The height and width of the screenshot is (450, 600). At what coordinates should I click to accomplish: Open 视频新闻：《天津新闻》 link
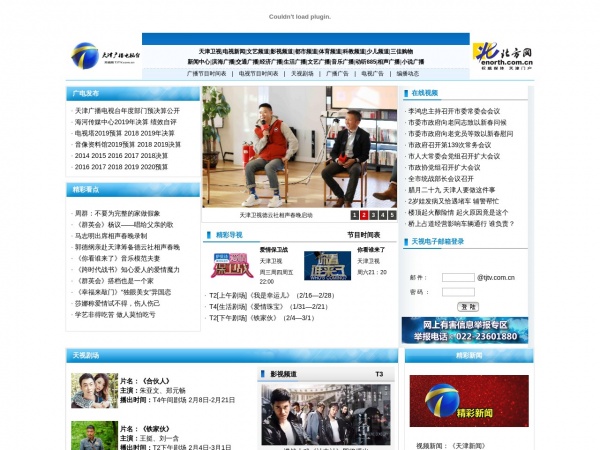(450, 446)
